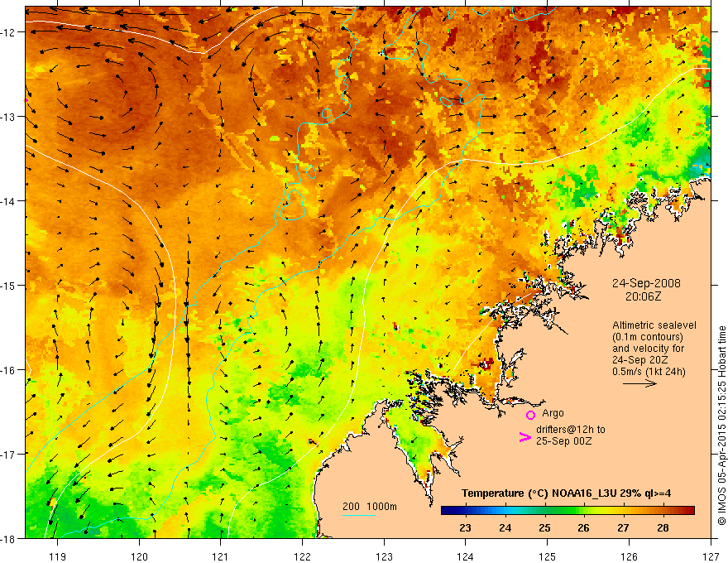728x563 pixels.
Task: Click the longitude axis label 124
Action: [x=466, y=556]
